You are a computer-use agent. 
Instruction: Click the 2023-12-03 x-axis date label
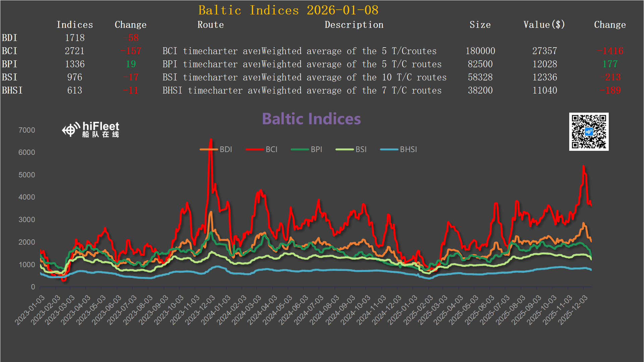200,310
